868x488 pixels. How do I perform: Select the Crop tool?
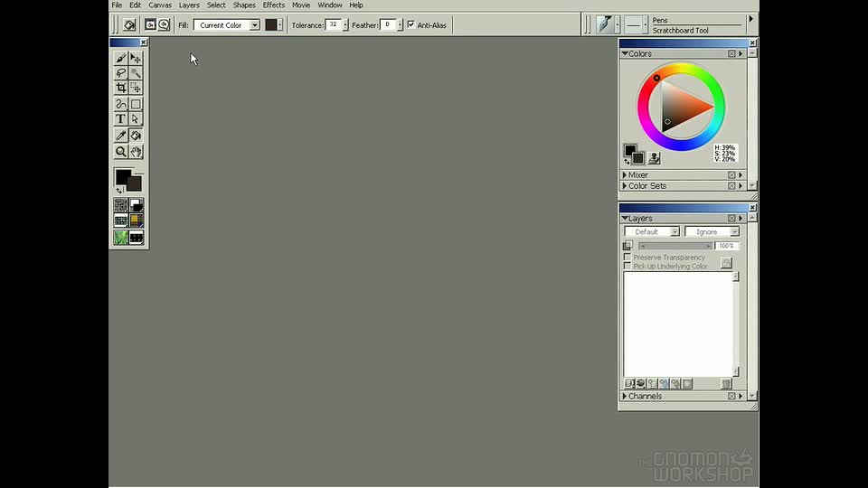(x=120, y=88)
